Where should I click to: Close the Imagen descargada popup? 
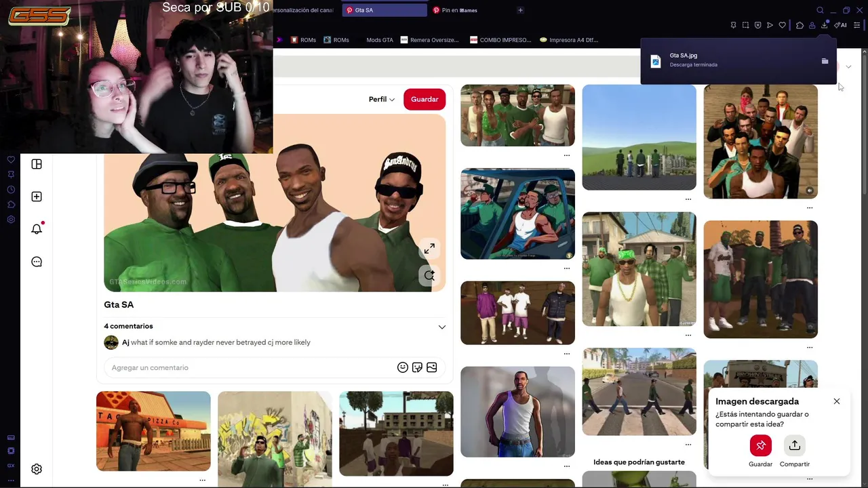(x=837, y=401)
